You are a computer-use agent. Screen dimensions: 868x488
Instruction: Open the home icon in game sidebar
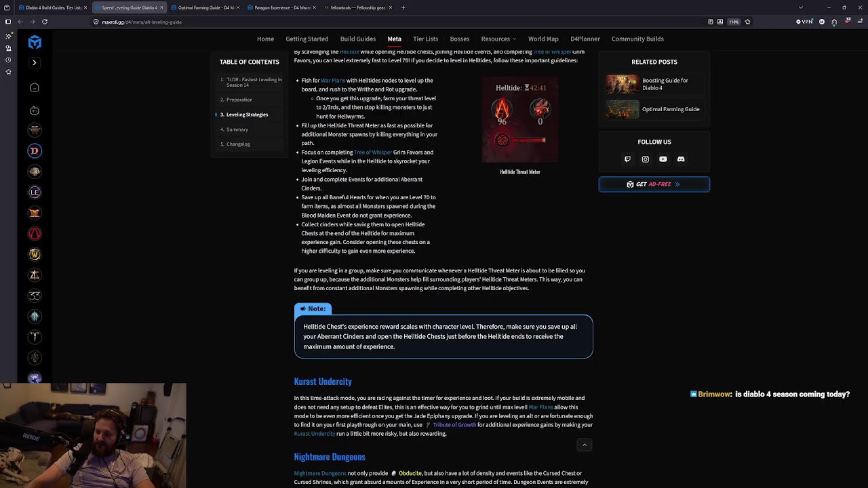tap(35, 87)
